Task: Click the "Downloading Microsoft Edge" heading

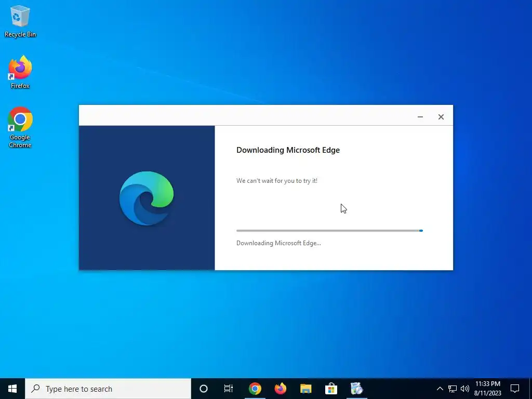Action: (288, 150)
